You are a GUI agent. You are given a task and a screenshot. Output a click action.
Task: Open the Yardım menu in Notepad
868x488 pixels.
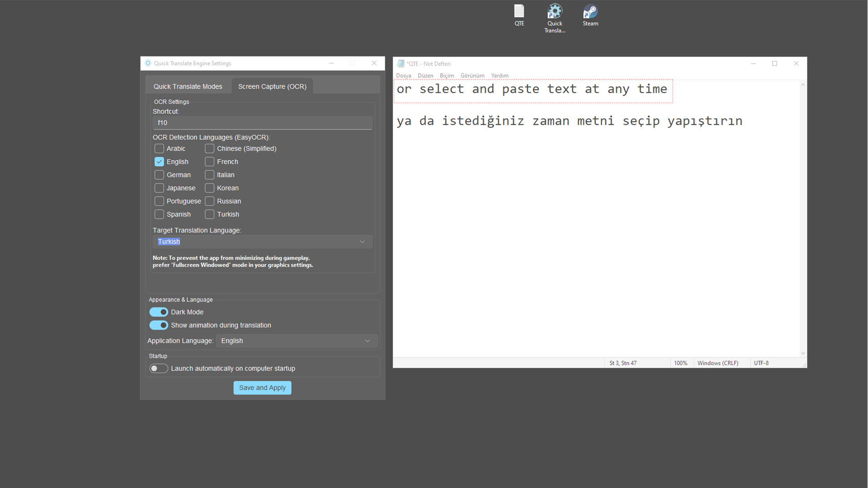pyautogui.click(x=500, y=75)
